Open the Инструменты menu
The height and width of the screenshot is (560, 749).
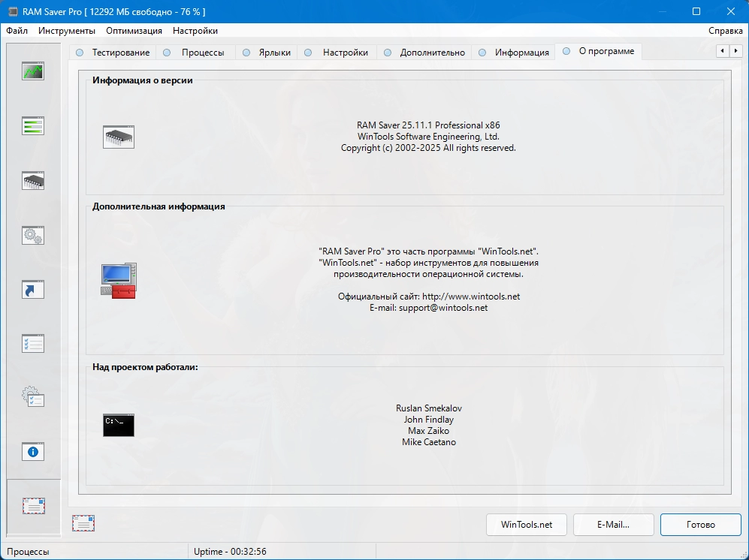pyautogui.click(x=67, y=31)
